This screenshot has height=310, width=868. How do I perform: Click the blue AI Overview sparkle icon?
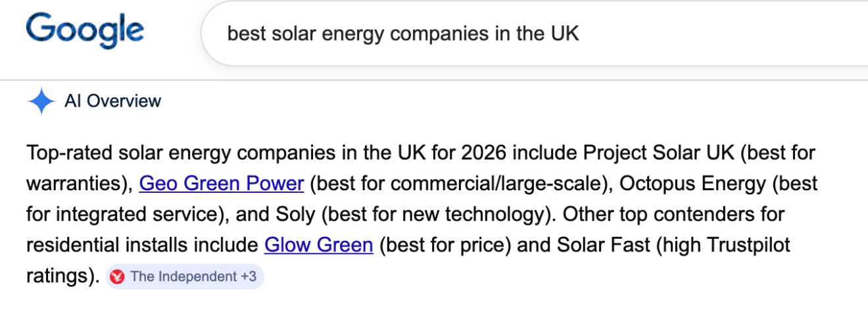(41, 101)
